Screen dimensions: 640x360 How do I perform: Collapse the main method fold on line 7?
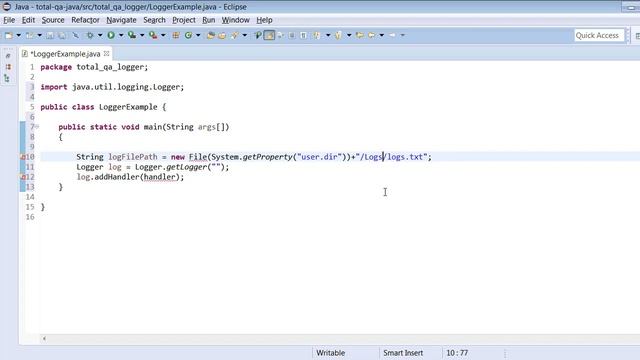click(37, 127)
